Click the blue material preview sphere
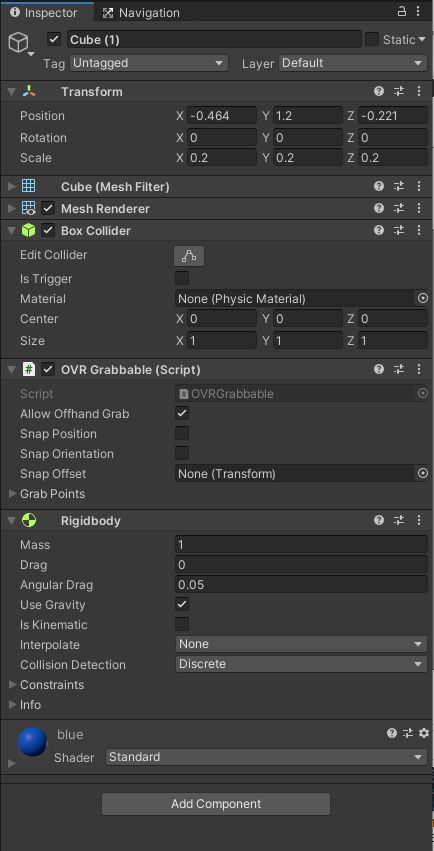 33,742
